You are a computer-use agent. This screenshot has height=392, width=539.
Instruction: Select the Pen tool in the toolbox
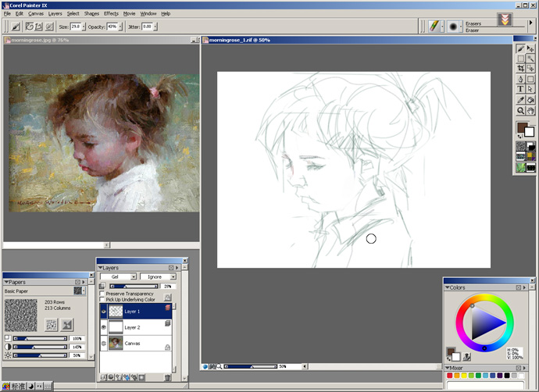[x=520, y=80]
